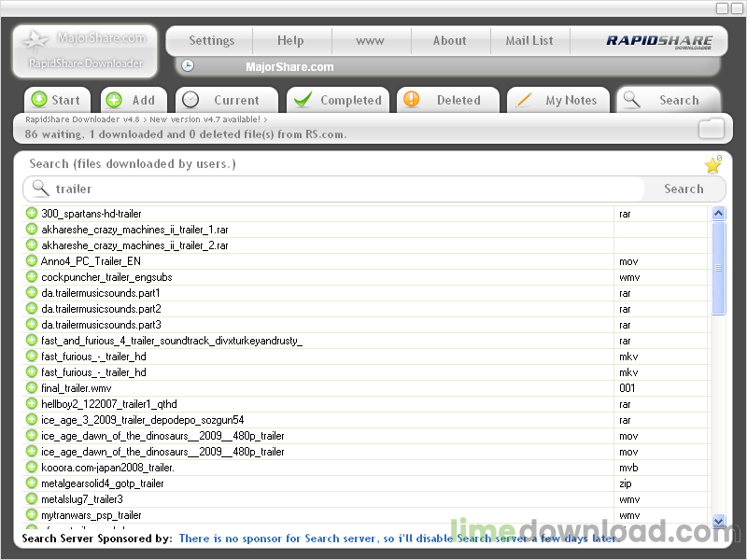Image resolution: width=747 pixels, height=560 pixels.
Task: Click plus icon beside final_trailer.wmv
Action: click(32, 387)
